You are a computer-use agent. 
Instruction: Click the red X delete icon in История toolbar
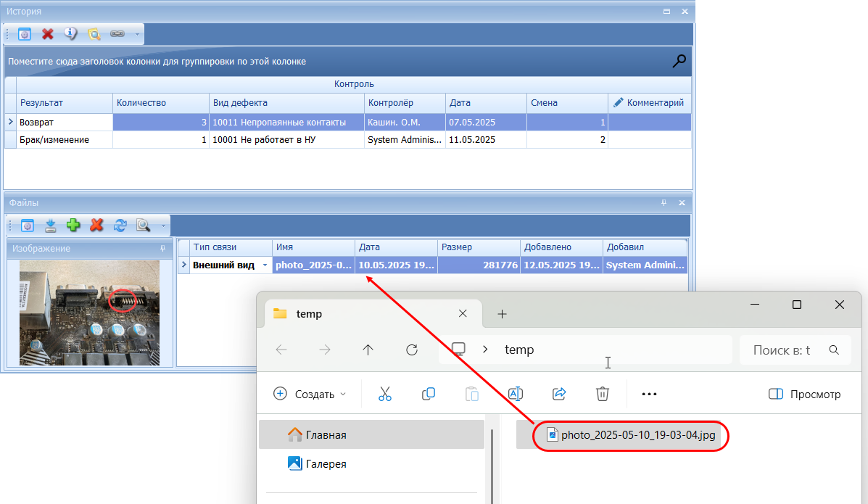point(48,34)
